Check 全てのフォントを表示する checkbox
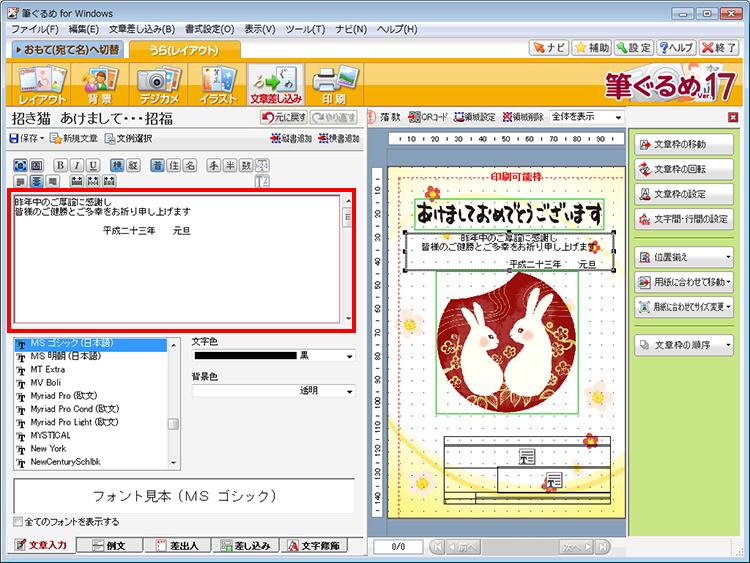Viewport: 750px width, 563px height. point(18,521)
